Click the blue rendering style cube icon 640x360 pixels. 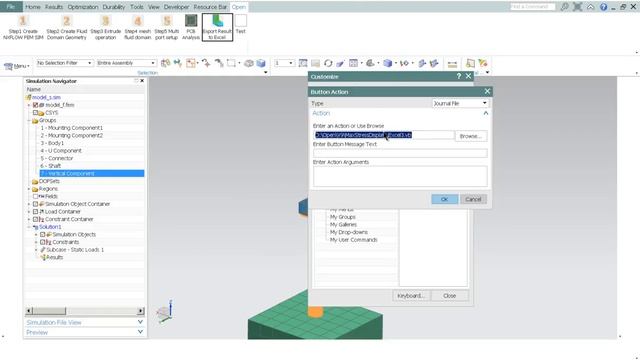pyautogui.click(x=387, y=63)
